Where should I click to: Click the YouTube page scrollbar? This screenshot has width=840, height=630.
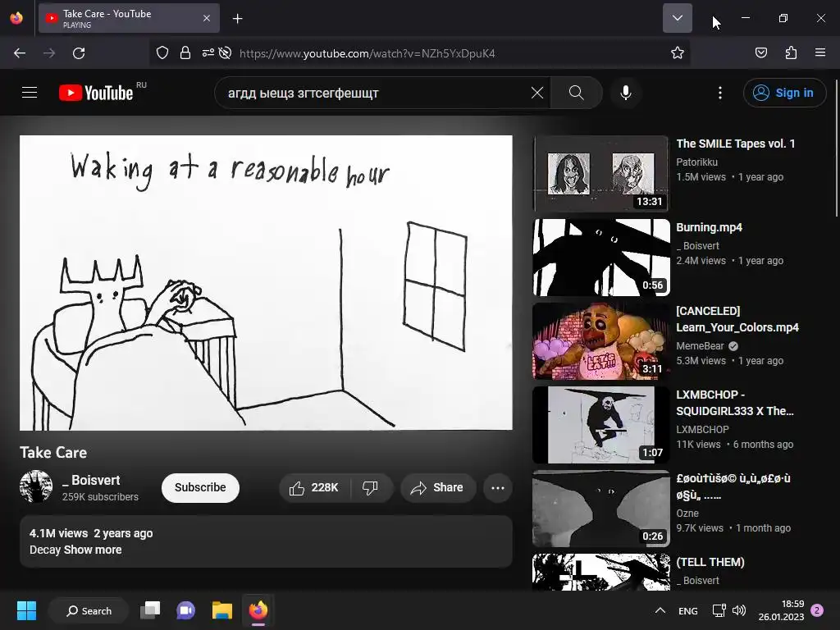(836, 148)
